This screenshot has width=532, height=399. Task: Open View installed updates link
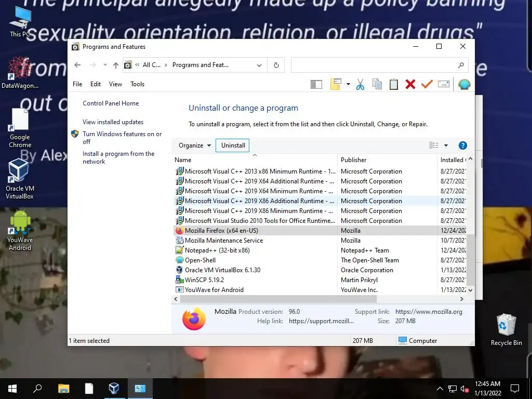pyautogui.click(x=113, y=122)
